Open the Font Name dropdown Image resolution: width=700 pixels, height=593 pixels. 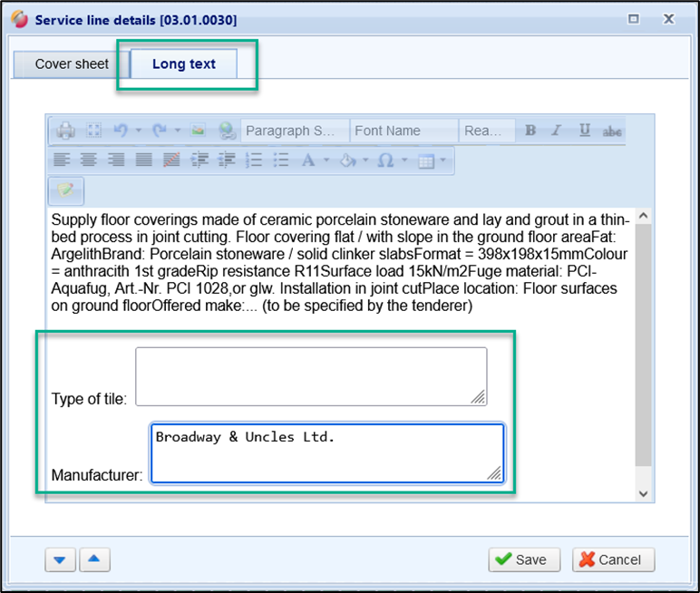tap(403, 131)
